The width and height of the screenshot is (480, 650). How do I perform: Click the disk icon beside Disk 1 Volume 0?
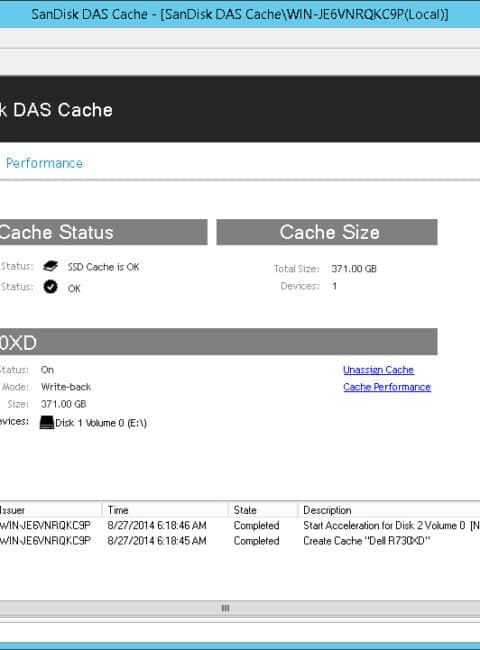(47, 422)
